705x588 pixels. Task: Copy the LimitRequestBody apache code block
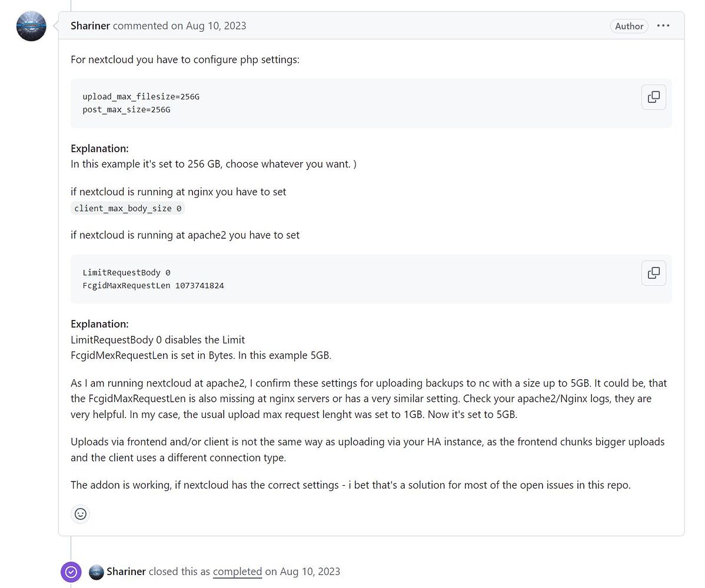(653, 273)
